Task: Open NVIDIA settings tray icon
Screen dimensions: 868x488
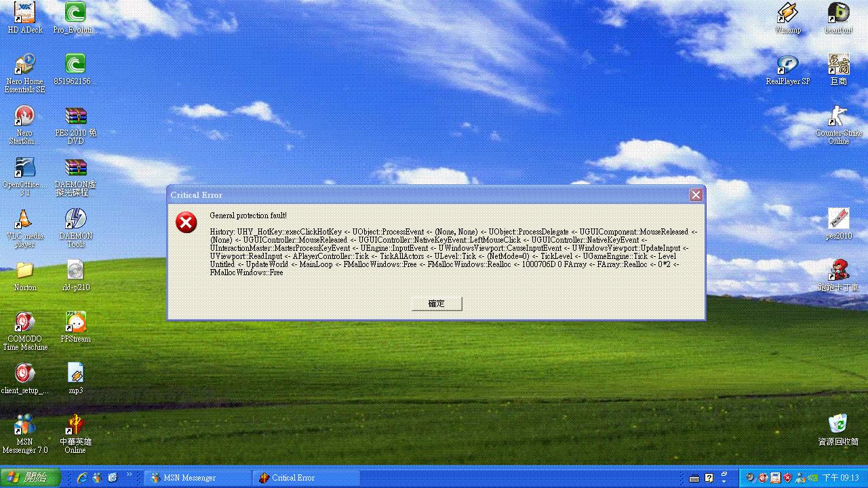Action: tap(812, 478)
